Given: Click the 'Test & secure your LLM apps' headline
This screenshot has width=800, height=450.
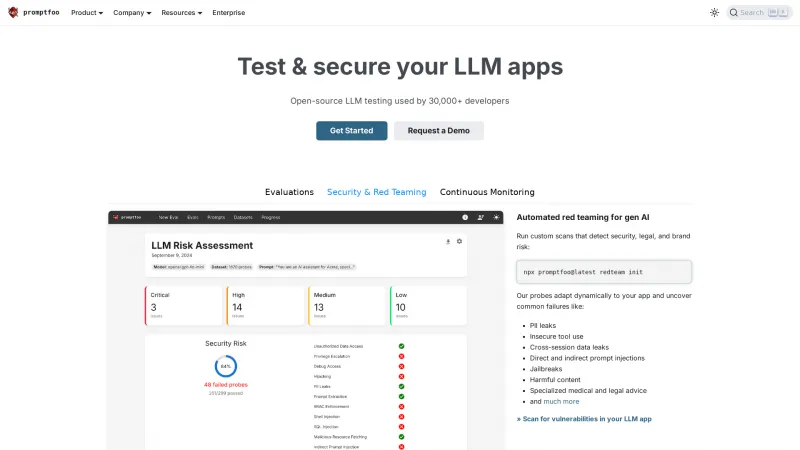Looking at the screenshot, I should point(400,67).
